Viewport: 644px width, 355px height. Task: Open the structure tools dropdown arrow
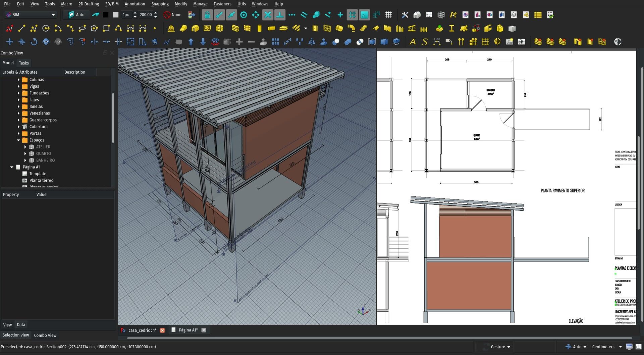coord(306,29)
